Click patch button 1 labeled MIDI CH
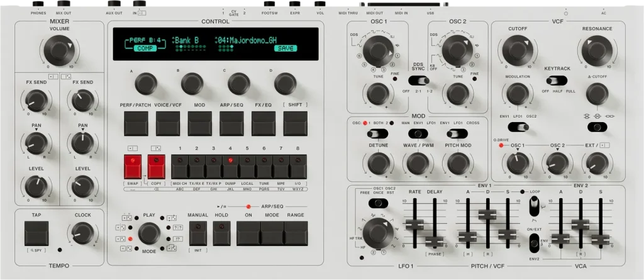This screenshot has height=280, width=644. [x=179, y=167]
